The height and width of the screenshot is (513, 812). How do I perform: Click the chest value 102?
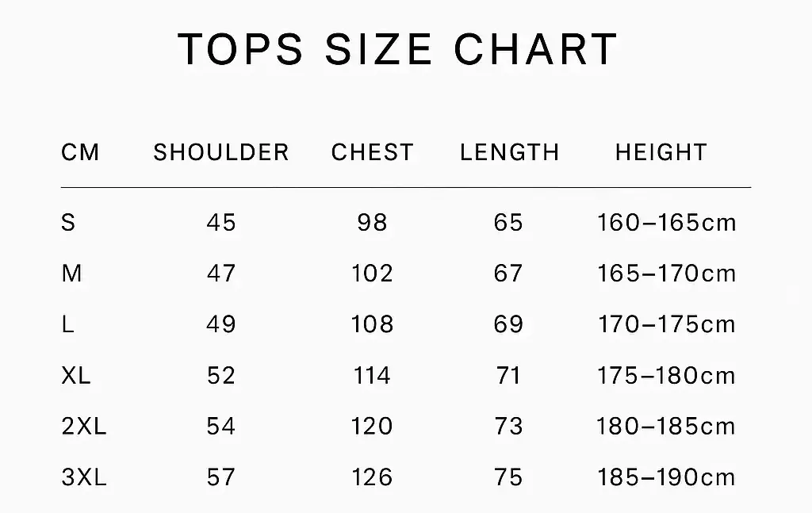pyautogui.click(x=373, y=274)
